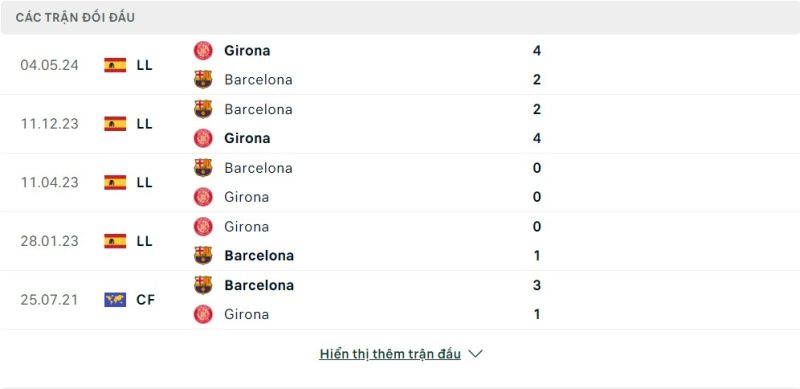The image size is (800, 389).
Task: Open Girona team name in 04.05.24 match
Action: 247,51
